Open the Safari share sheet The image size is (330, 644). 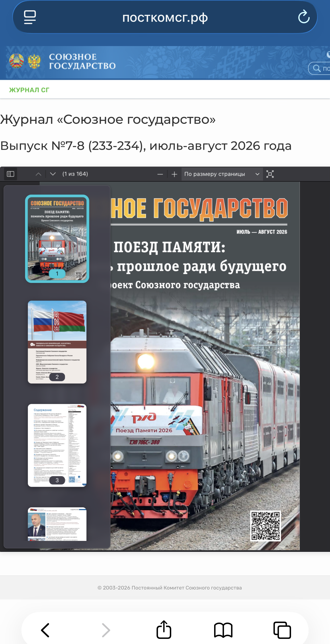[x=164, y=629]
